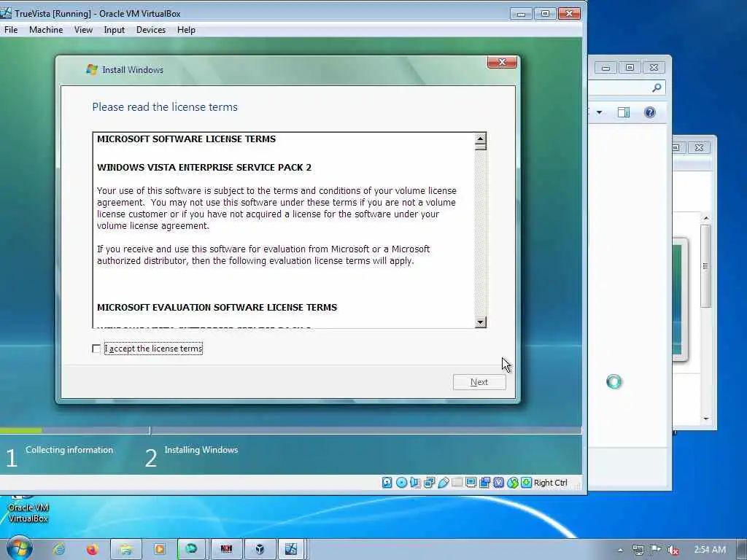Click the muted volume tray icon
The width and height of the screenshot is (747, 560).
point(673,550)
